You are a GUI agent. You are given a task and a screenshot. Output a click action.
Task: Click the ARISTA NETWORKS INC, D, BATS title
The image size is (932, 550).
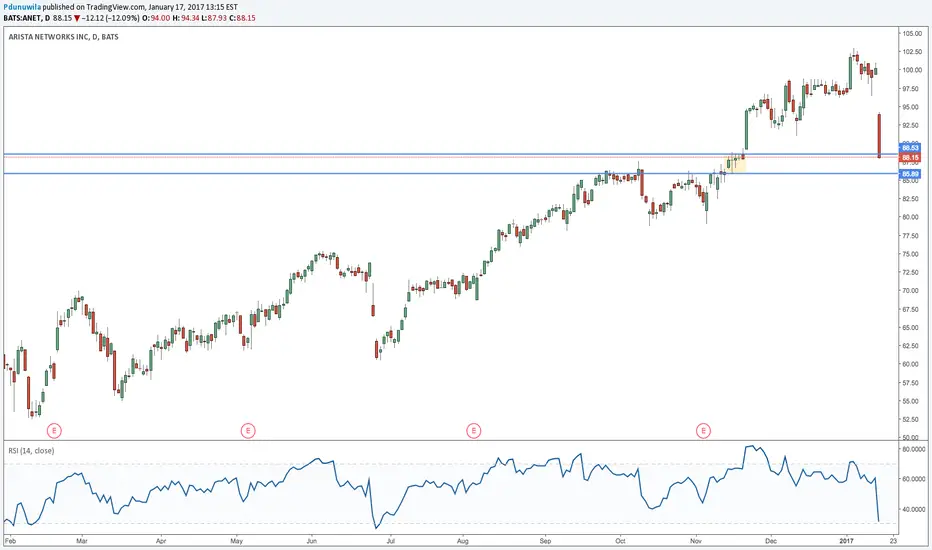[63, 36]
